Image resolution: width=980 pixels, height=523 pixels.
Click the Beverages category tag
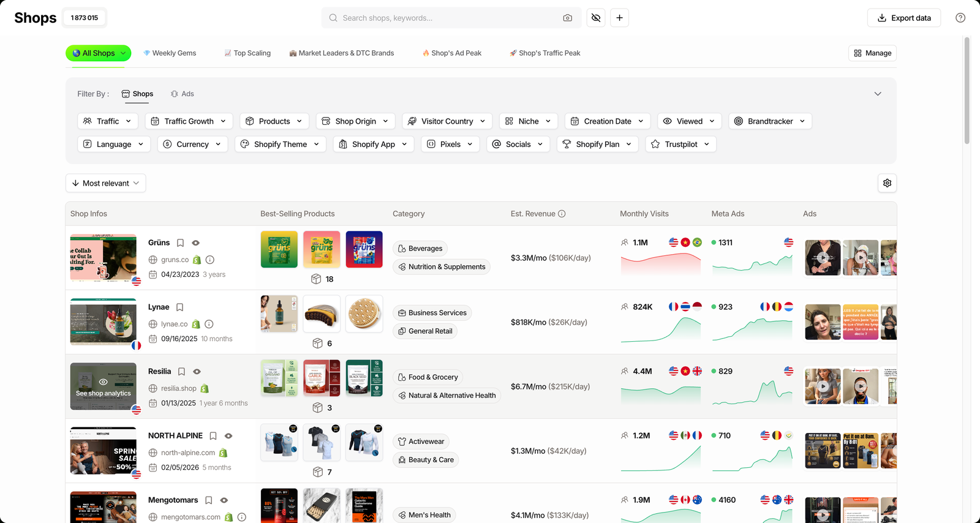click(x=420, y=249)
